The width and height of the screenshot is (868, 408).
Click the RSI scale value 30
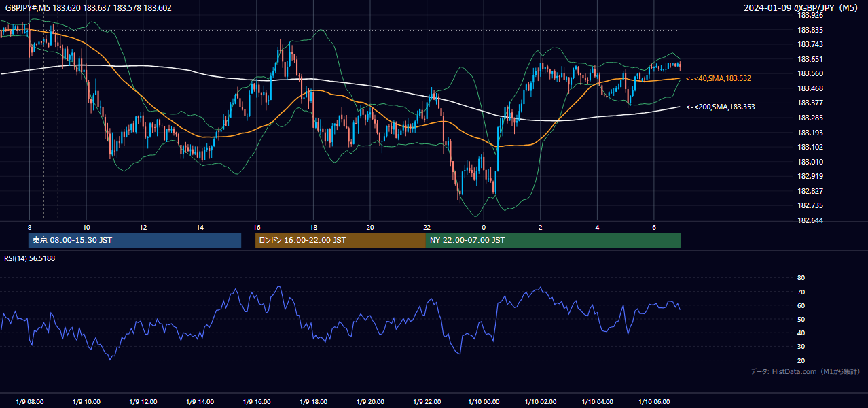coord(801,347)
